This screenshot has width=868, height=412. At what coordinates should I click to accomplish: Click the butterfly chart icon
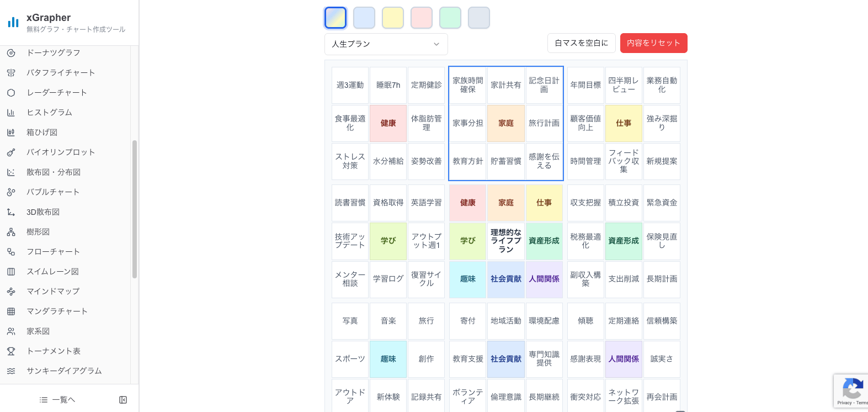(11, 73)
